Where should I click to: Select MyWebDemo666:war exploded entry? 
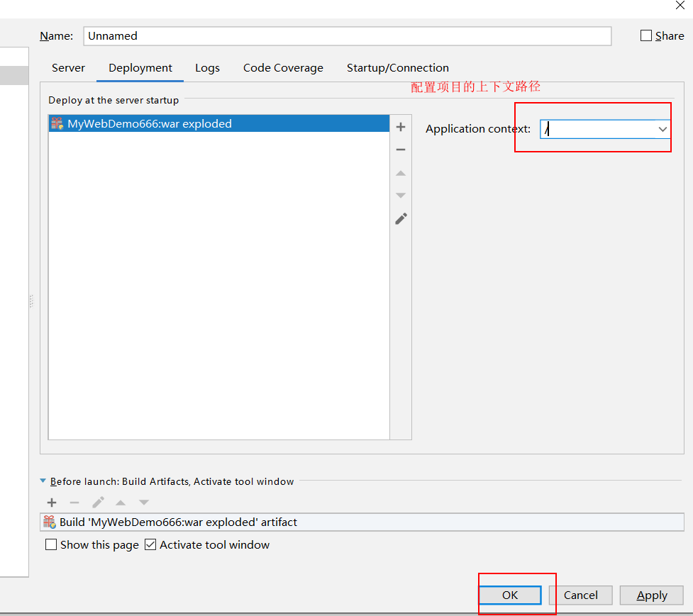[x=218, y=123]
